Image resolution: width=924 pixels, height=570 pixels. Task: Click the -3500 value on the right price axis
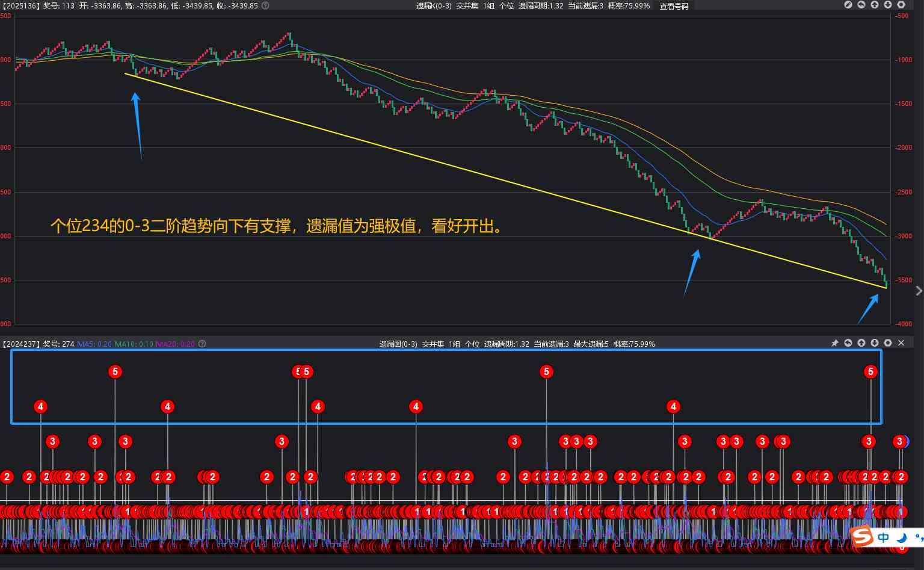[904, 280]
